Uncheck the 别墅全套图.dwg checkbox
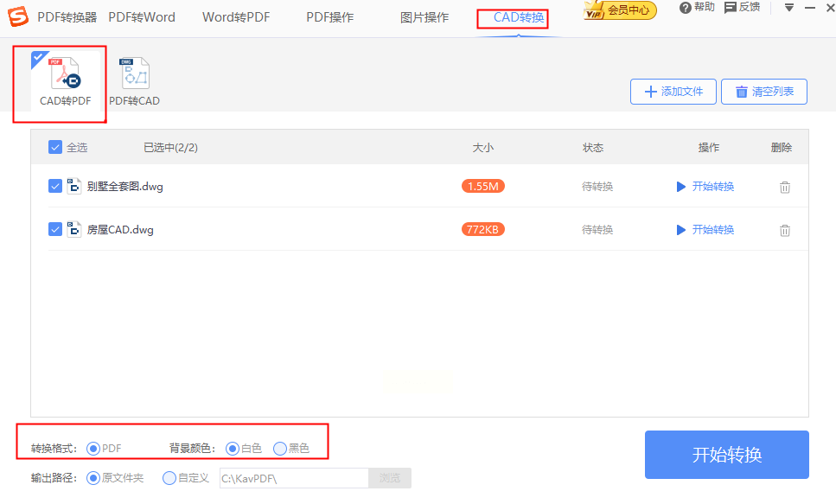This screenshot has width=836, height=504. (55, 186)
